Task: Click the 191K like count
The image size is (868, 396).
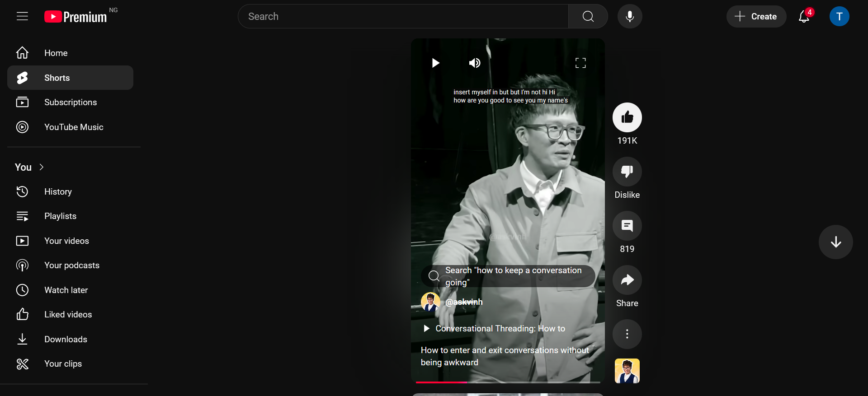Action: (627, 140)
